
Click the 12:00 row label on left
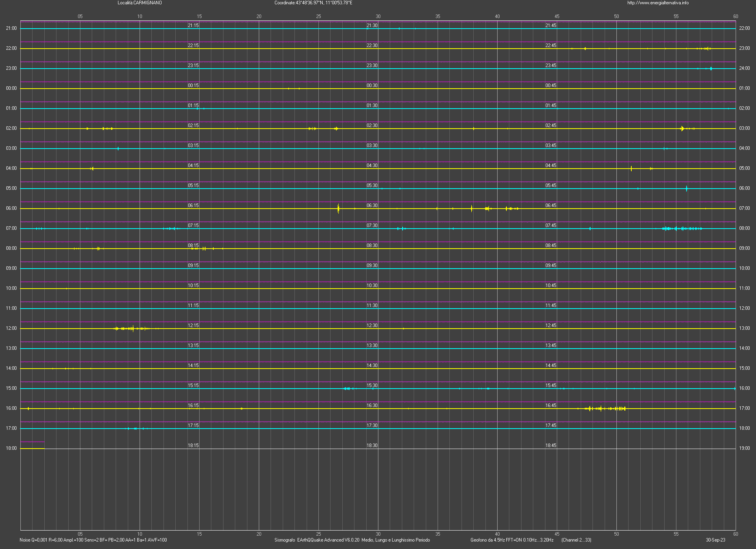[x=11, y=328]
